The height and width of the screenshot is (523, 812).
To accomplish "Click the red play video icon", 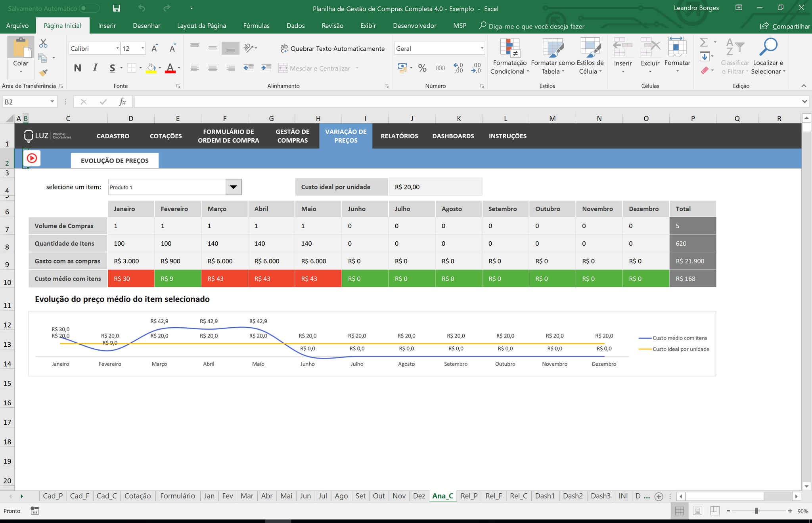I will [x=32, y=158].
